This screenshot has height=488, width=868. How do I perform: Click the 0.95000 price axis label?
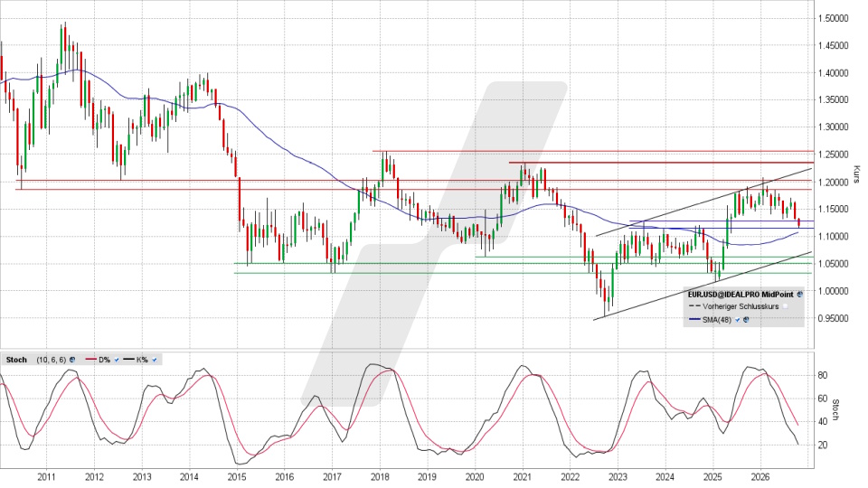tap(833, 318)
